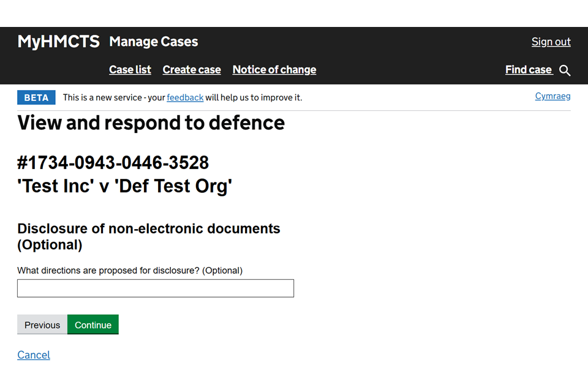588x392 pixels.
Task: Click the 'What directions are proposed' label
Action: 130,270
